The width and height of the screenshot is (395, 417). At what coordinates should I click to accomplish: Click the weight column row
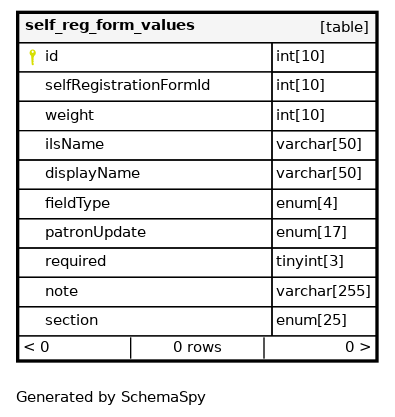click(x=145, y=116)
